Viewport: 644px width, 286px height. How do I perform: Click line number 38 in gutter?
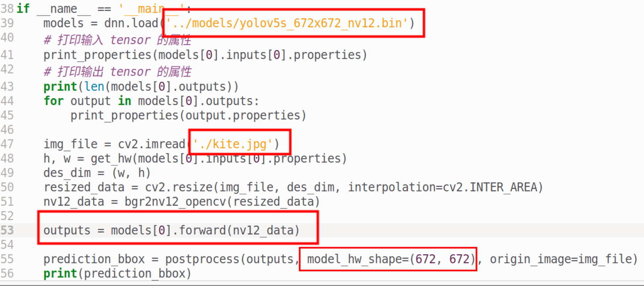click(7, 9)
